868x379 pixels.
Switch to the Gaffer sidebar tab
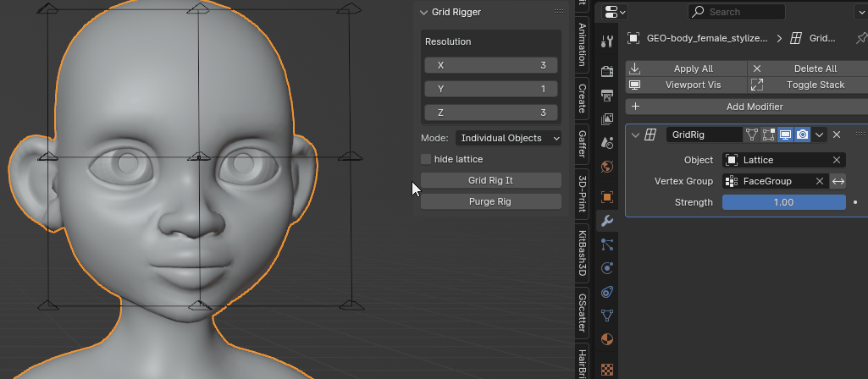tap(582, 144)
